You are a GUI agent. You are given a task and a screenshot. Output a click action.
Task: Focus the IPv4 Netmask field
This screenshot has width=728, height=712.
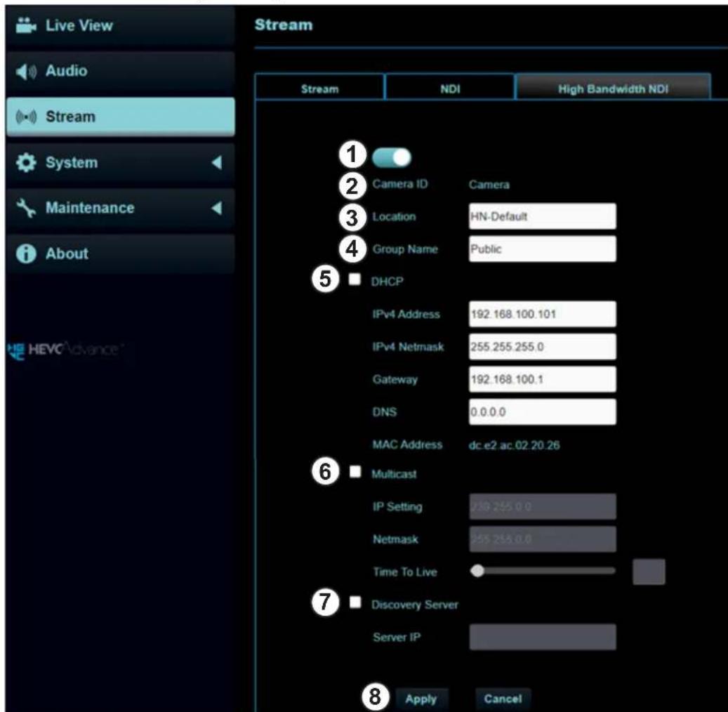(x=542, y=346)
